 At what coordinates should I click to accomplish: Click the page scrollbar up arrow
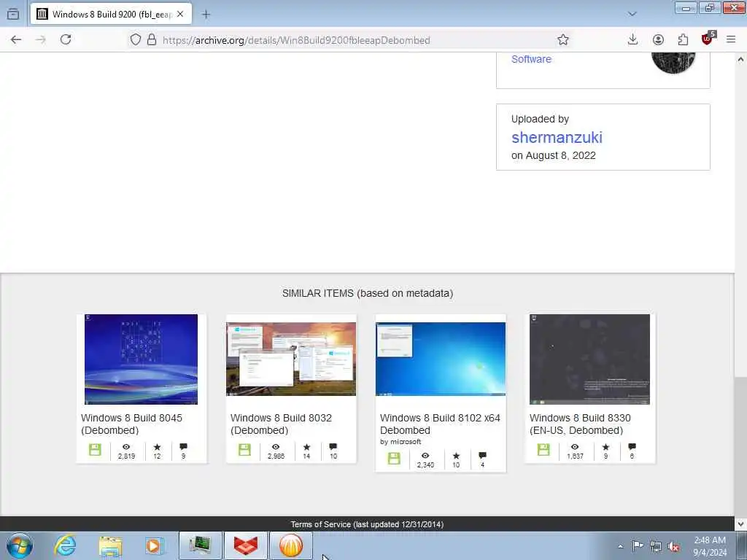[740, 60]
